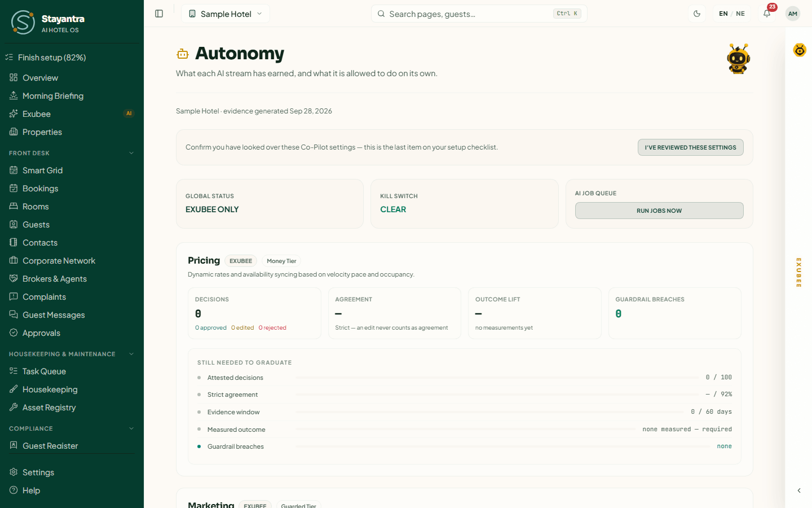
Task: Switch language to EN
Action: pos(723,14)
